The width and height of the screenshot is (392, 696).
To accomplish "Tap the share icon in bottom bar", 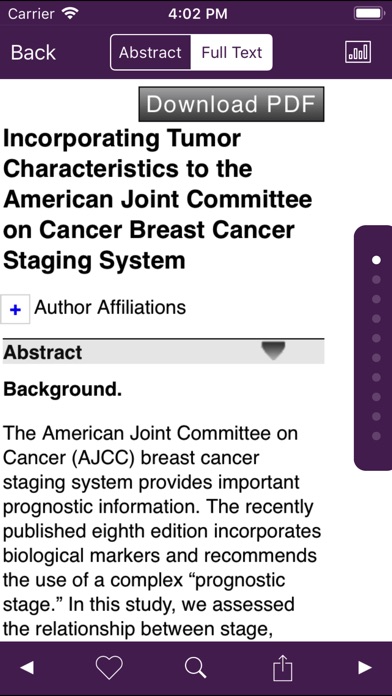I will coord(282,667).
